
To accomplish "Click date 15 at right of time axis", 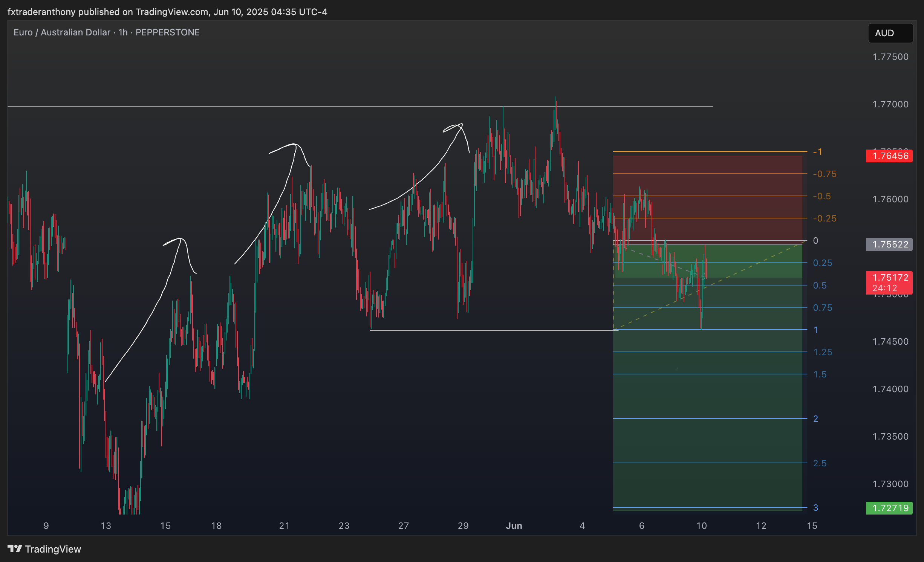I will (x=812, y=526).
